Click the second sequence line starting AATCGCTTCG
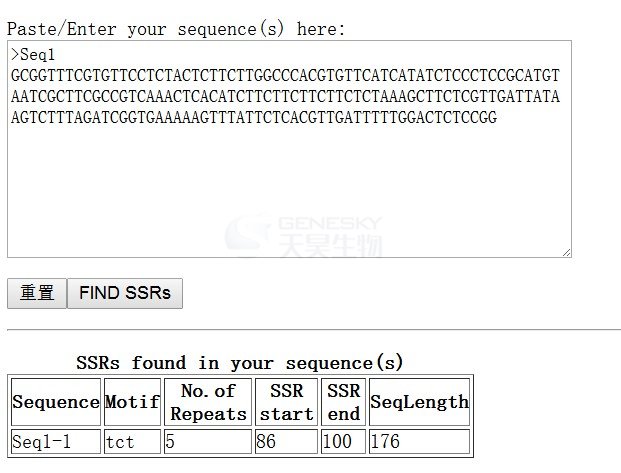The image size is (621, 473). [285, 97]
